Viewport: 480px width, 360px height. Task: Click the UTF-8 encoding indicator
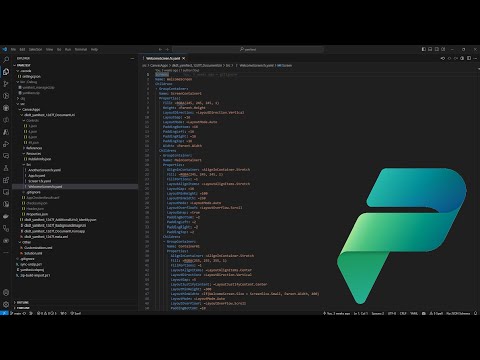tap(392, 313)
